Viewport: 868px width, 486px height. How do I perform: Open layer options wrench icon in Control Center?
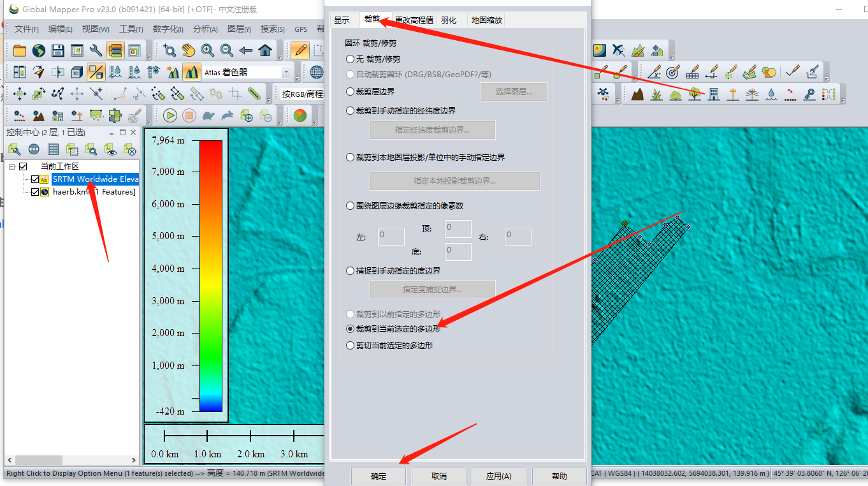pos(15,149)
